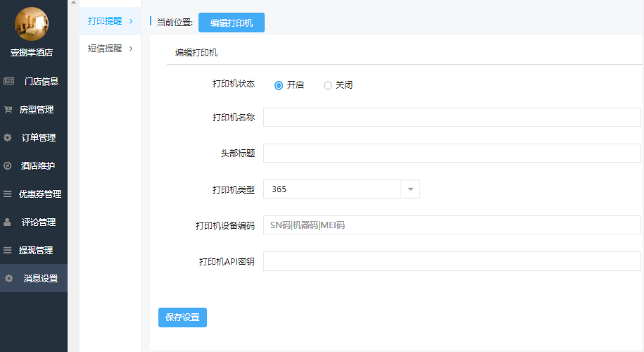Click the 打印机类型 dropdown arrow

(410, 189)
